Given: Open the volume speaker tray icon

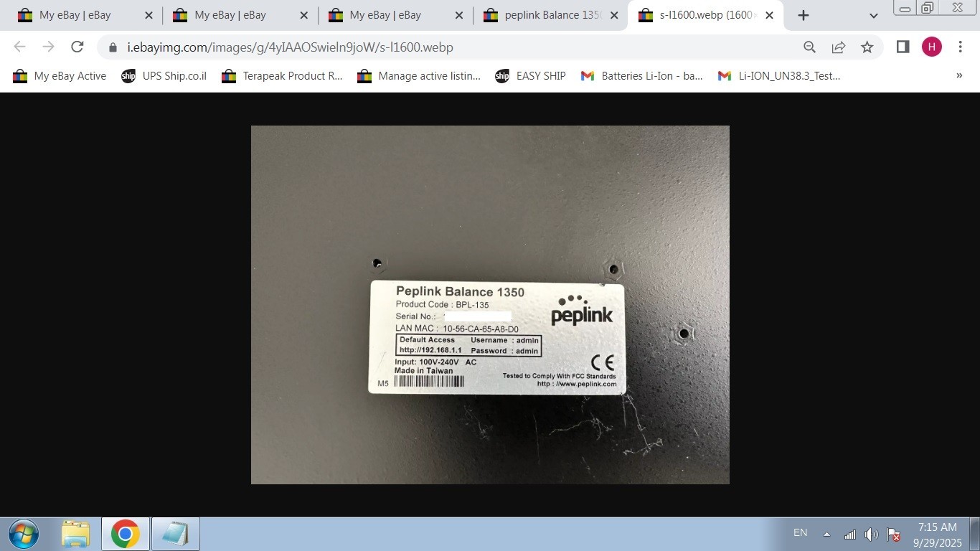Looking at the screenshot, I should (x=871, y=534).
